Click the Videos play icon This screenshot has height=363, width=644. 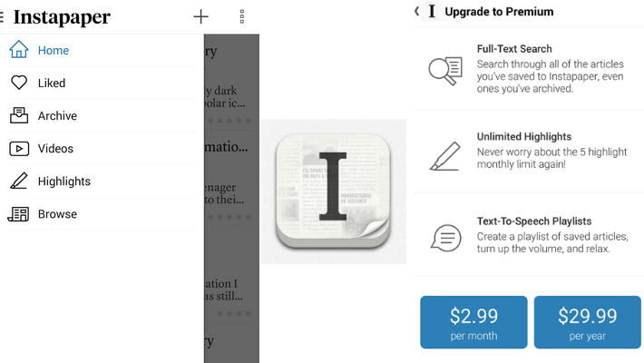pos(19,149)
